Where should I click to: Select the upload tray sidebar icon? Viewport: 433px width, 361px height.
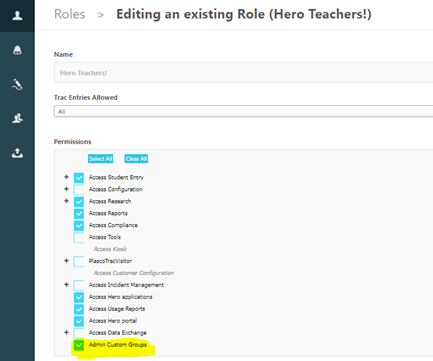pos(17,153)
